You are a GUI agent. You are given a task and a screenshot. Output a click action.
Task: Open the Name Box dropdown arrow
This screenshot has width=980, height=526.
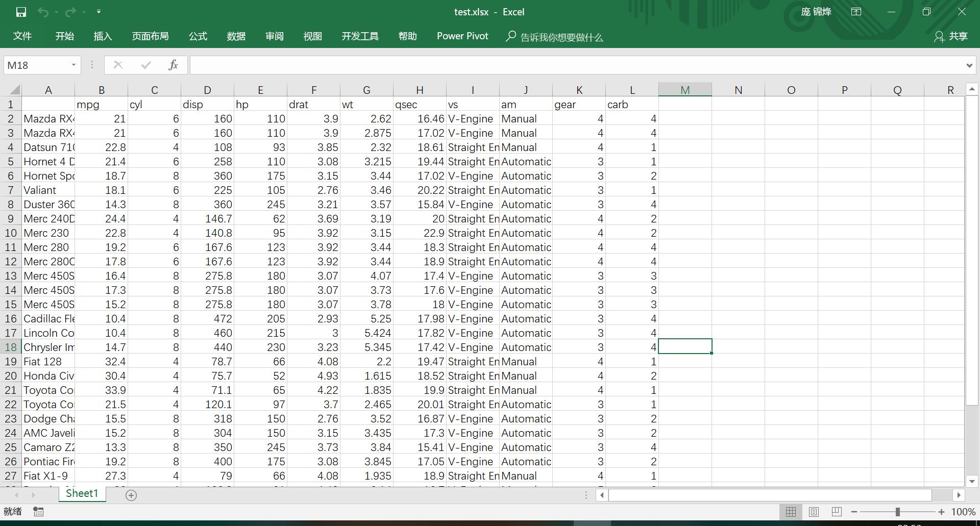(73, 65)
